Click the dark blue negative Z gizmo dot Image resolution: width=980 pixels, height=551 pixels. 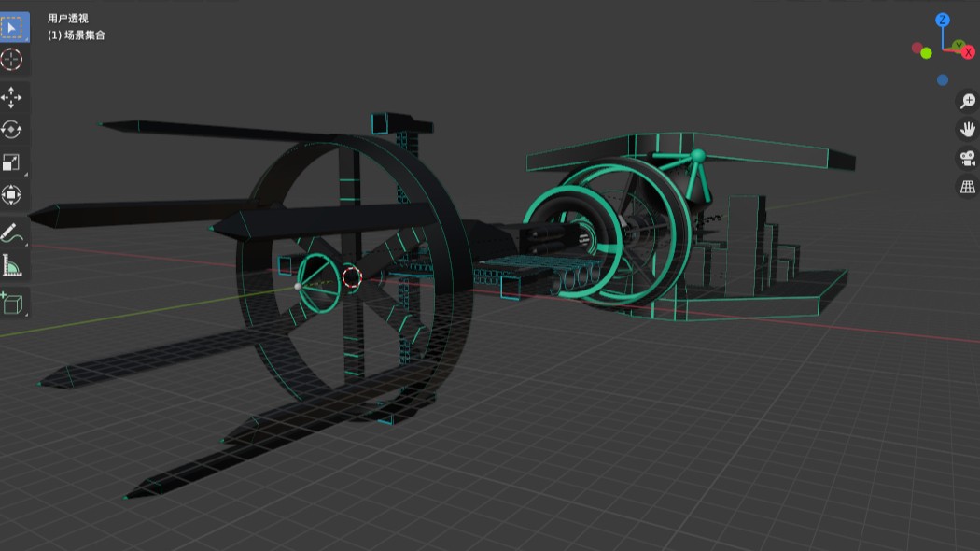(x=943, y=80)
